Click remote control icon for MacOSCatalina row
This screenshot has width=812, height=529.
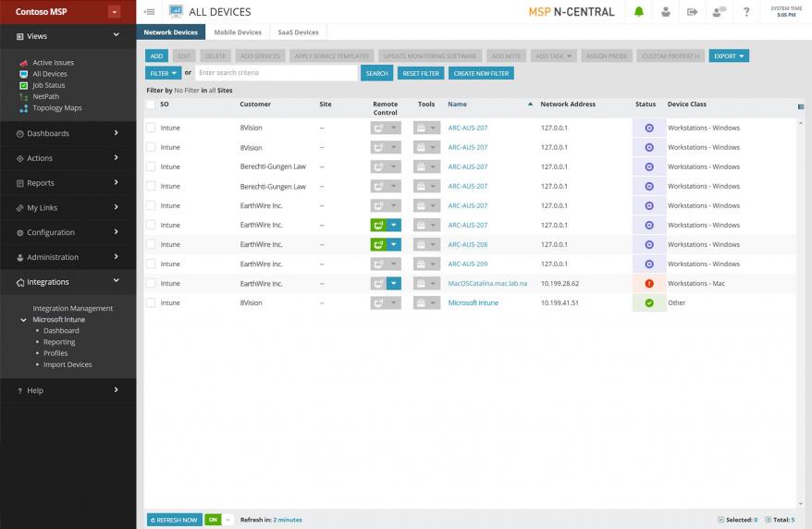tap(378, 284)
